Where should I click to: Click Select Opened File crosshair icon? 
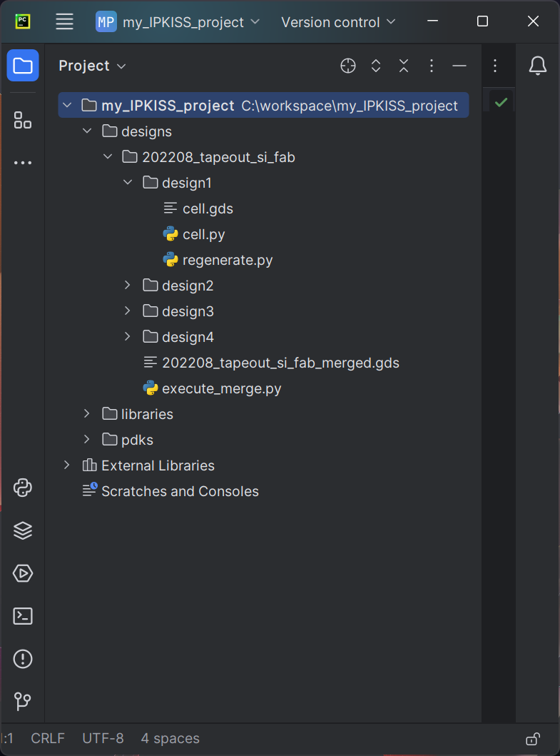coord(347,66)
